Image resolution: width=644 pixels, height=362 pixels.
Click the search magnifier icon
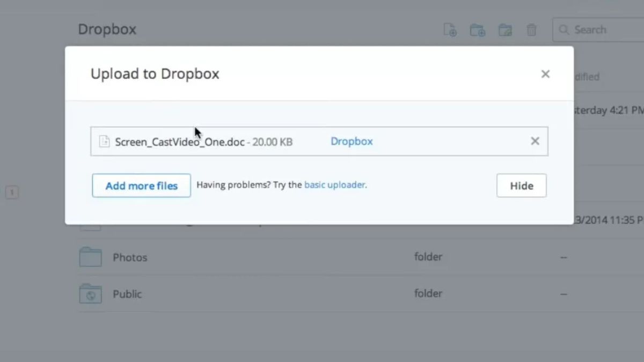pyautogui.click(x=563, y=30)
